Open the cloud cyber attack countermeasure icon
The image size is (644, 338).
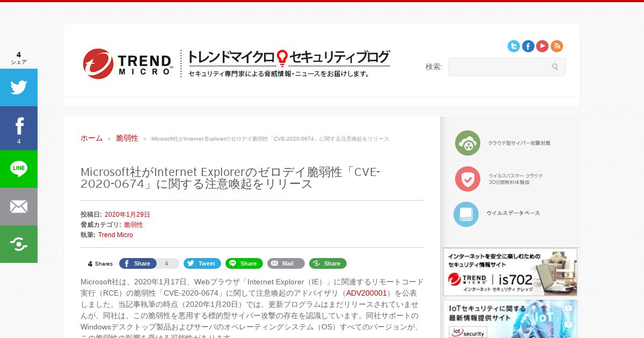pos(467,143)
